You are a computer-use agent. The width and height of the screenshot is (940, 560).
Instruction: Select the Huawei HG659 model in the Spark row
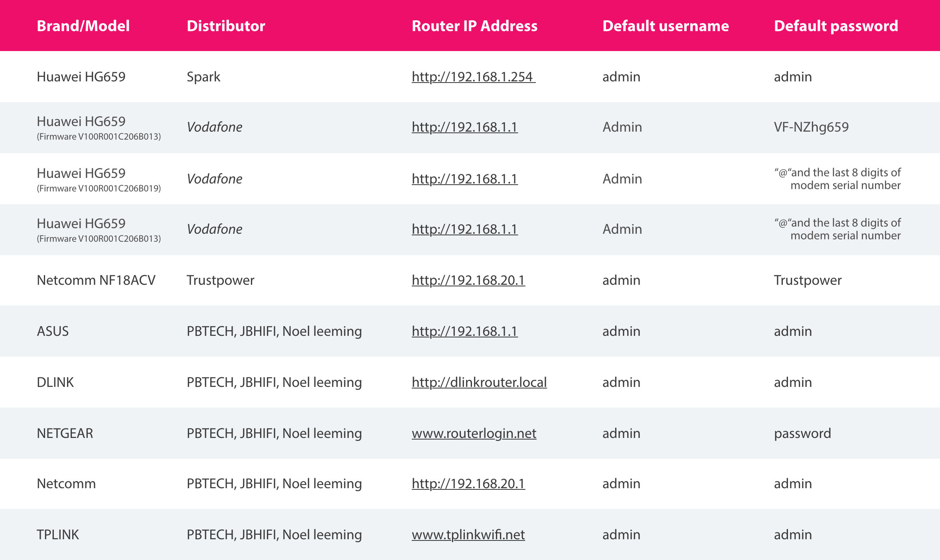pyautogui.click(x=81, y=77)
